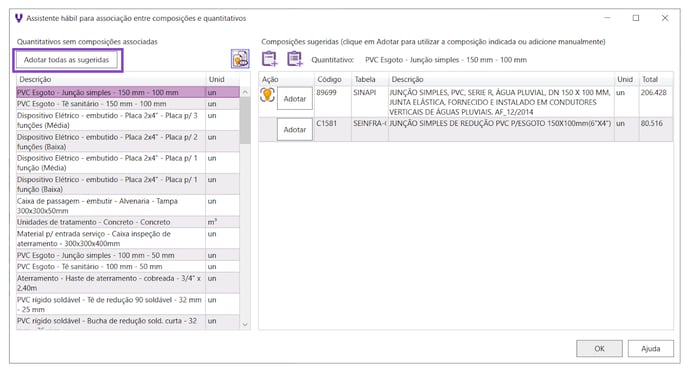Click Adotar todas as sugeridas button

[x=67, y=60]
